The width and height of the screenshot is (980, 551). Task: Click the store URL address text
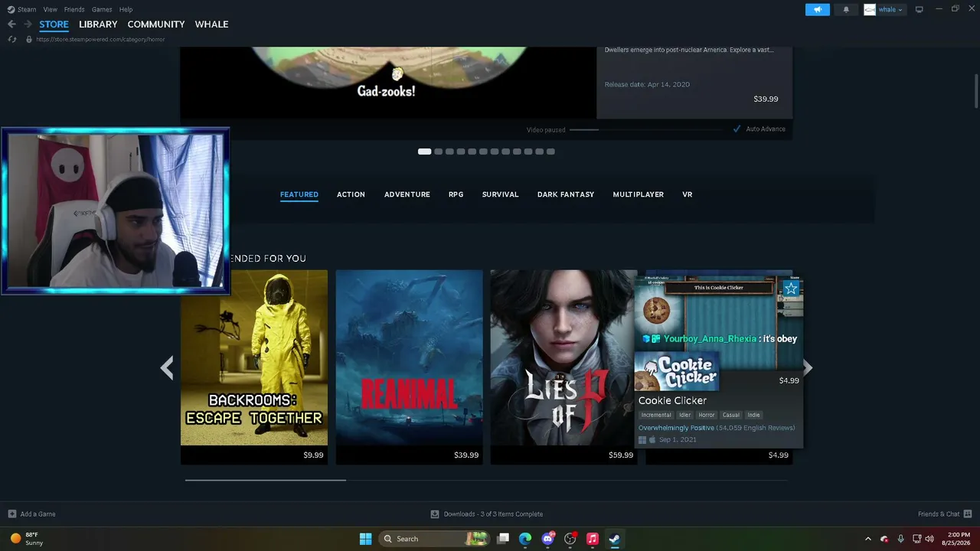[100, 39]
